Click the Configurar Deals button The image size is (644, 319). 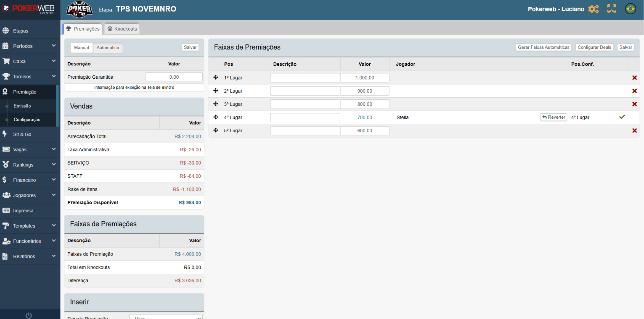pos(594,47)
